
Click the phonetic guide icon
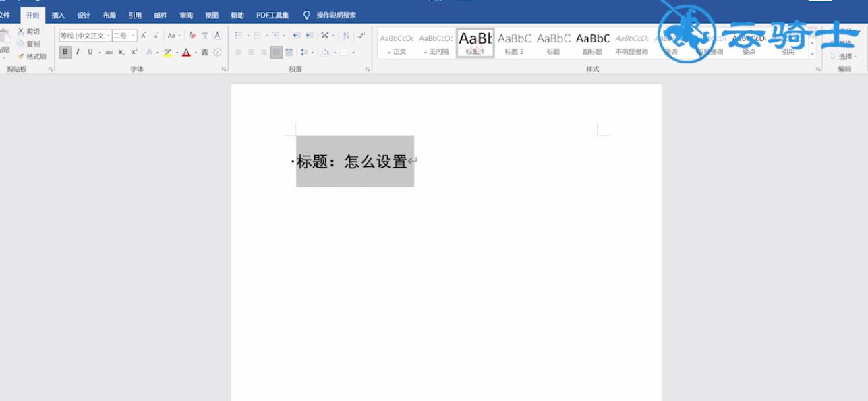[x=205, y=35]
